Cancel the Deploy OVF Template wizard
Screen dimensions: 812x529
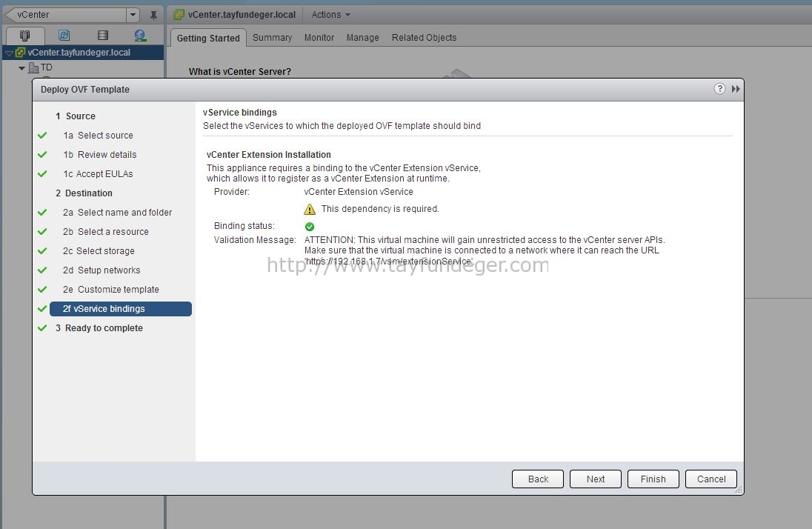point(711,479)
